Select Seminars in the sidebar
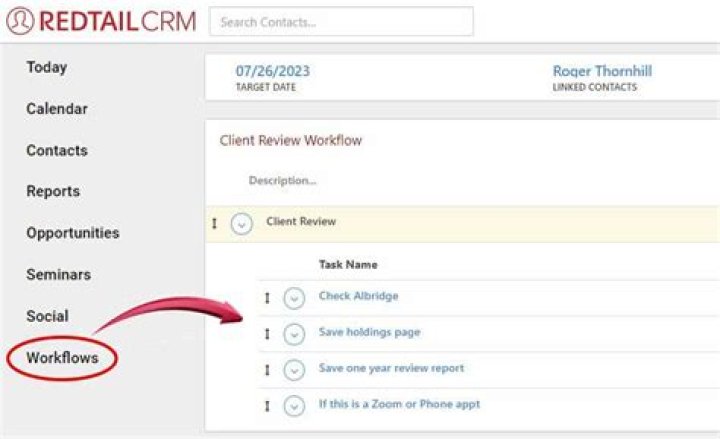Image resolution: width=720 pixels, height=439 pixels. point(59,275)
